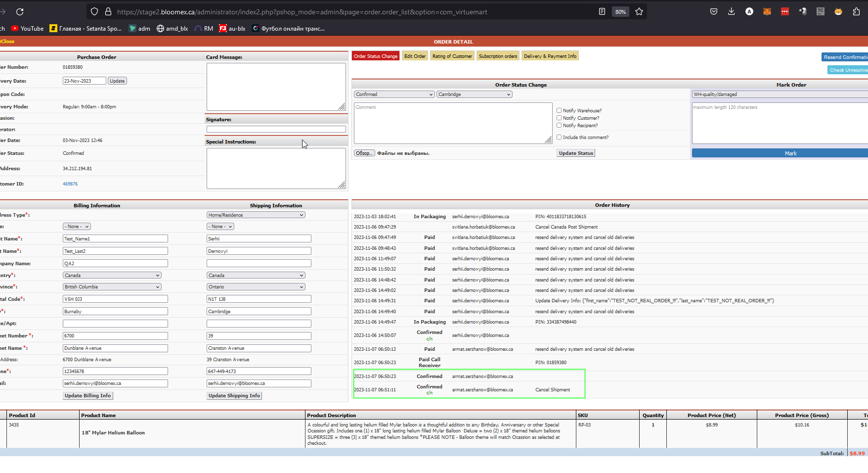Click the Обзор file browse button
The image size is (868, 473).
point(364,153)
